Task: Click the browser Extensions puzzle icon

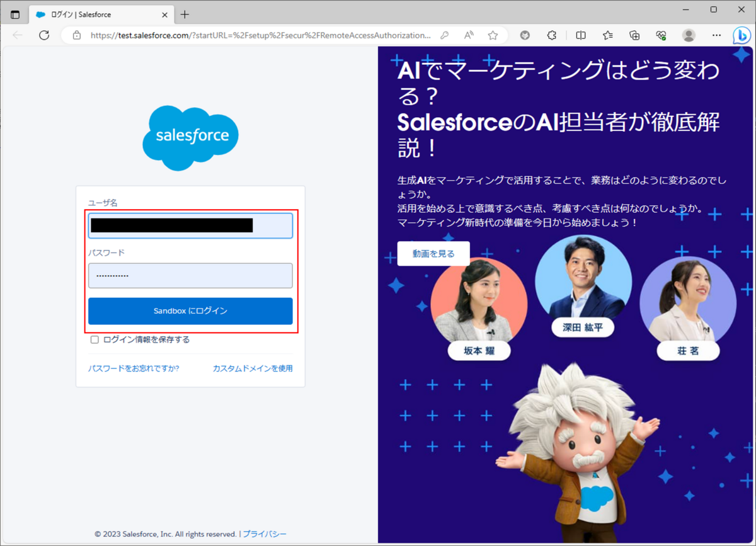Action: 551,35
